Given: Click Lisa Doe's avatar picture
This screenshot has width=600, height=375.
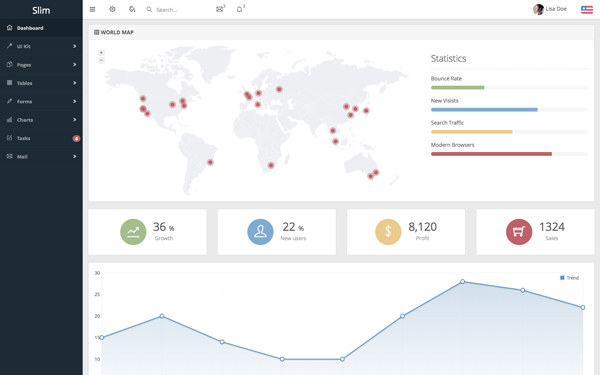Looking at the screenshot, I should click(538, 9).
